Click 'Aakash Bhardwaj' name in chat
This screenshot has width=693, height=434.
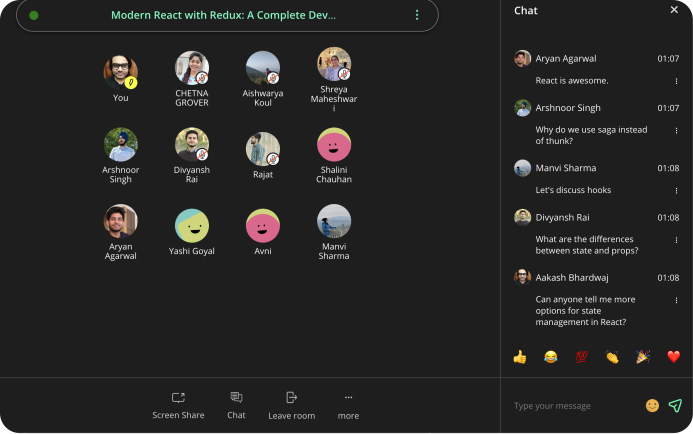572,278
